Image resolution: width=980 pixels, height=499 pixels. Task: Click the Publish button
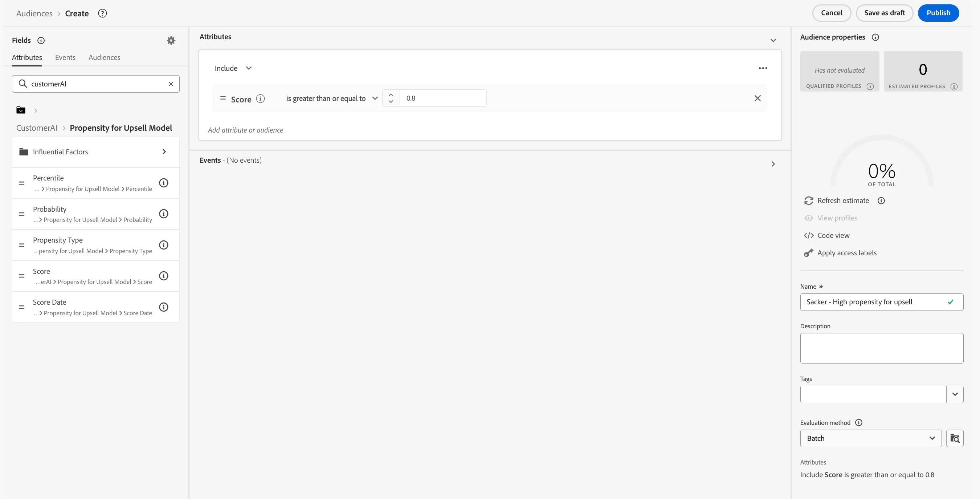coord(938,13)
